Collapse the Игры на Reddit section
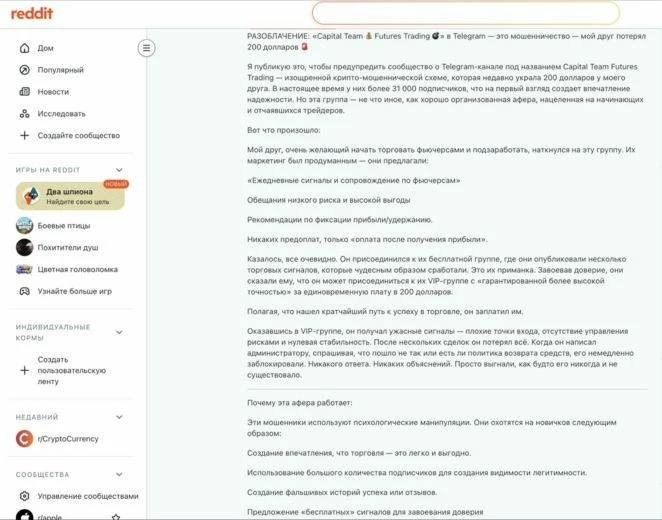Viewport: 662px width, 520px height. [x=119, y=170]
